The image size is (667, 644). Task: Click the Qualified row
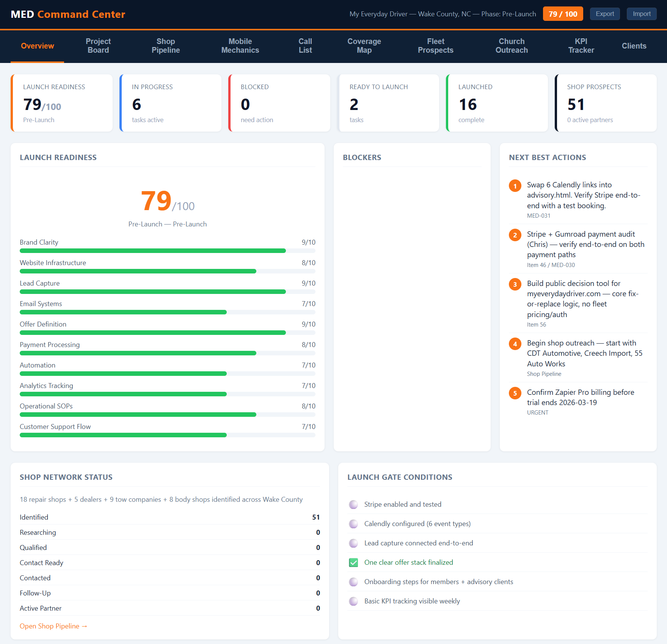(170, 548)
